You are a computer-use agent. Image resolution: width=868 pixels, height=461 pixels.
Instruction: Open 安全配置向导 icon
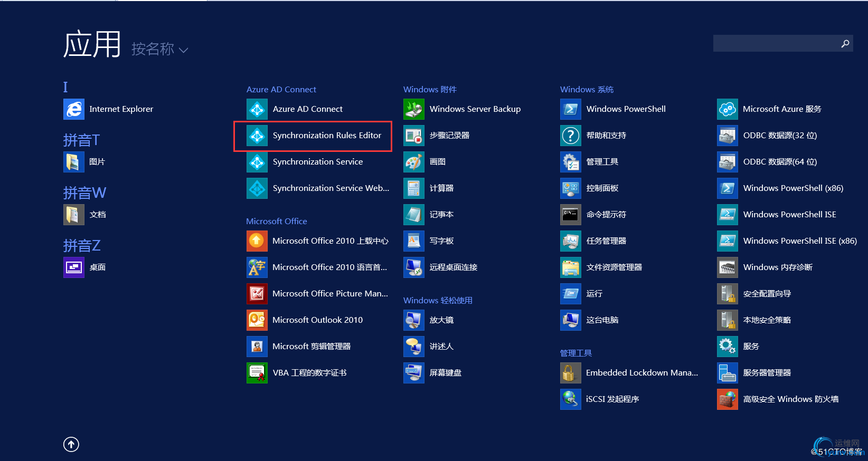pyautogui.click(x=728, y=294)
